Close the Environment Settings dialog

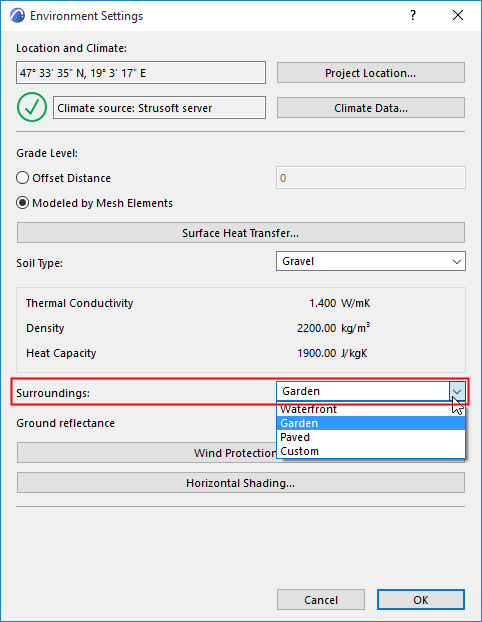(458, 15)
